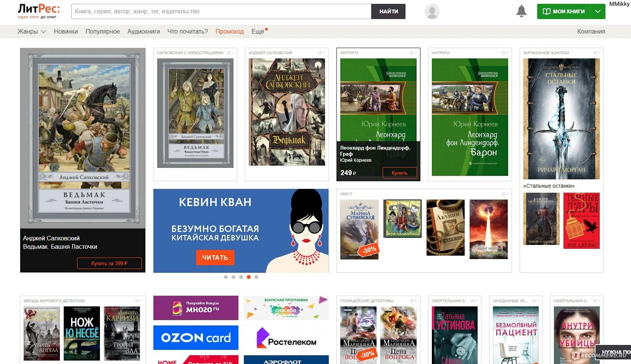Click the «Стальные останки» title link

[x=549, y=186]
